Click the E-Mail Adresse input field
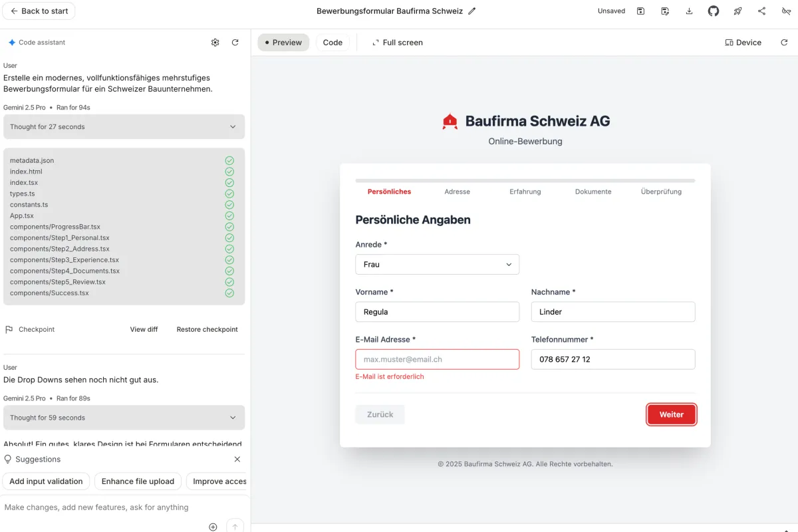 tap(437, 359)
